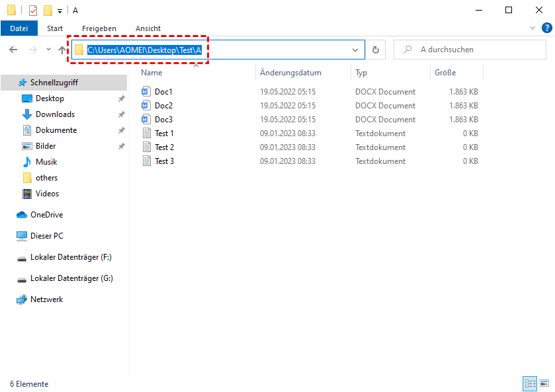The image size is (555, 392).
Task: Sort by the Größe column header
Action: click(445, 73)
